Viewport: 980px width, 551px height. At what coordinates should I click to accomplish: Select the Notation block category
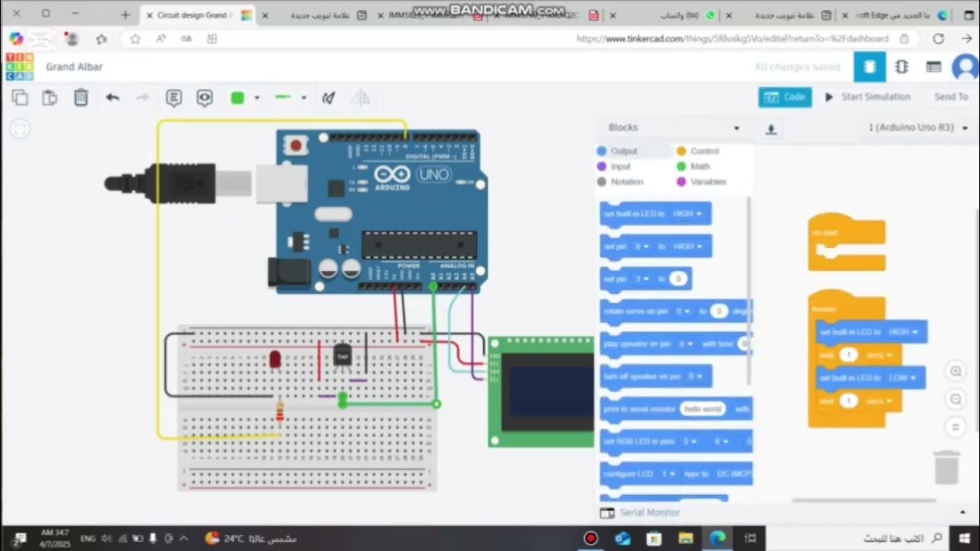tap(620, 181)
